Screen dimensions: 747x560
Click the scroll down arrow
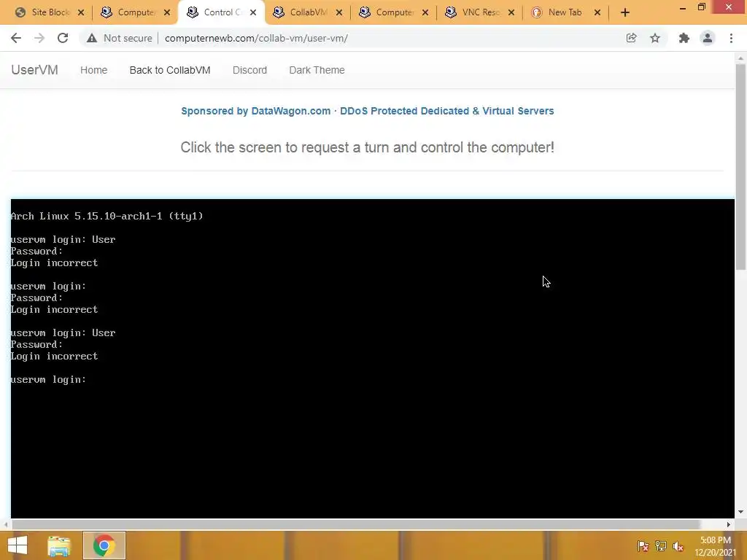pos(740,512)
